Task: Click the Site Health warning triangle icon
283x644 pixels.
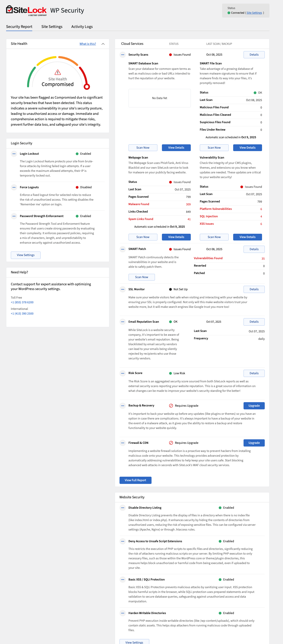Action: tap(58, 72)
